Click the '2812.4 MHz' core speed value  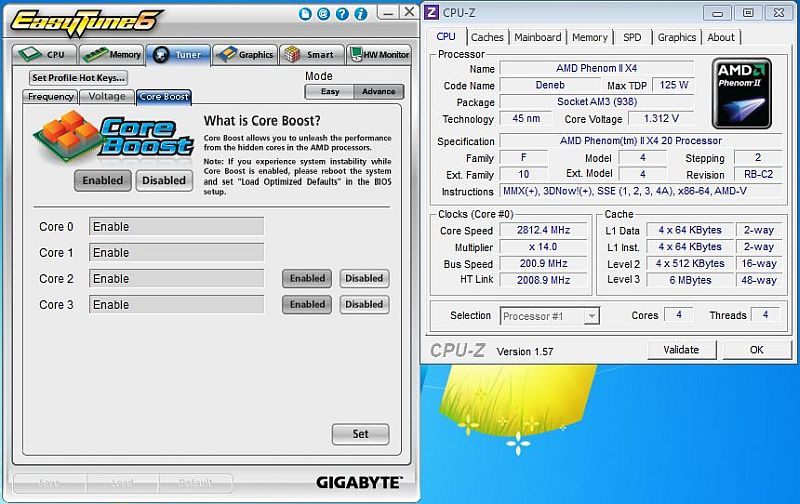click(x=543, y=230)
